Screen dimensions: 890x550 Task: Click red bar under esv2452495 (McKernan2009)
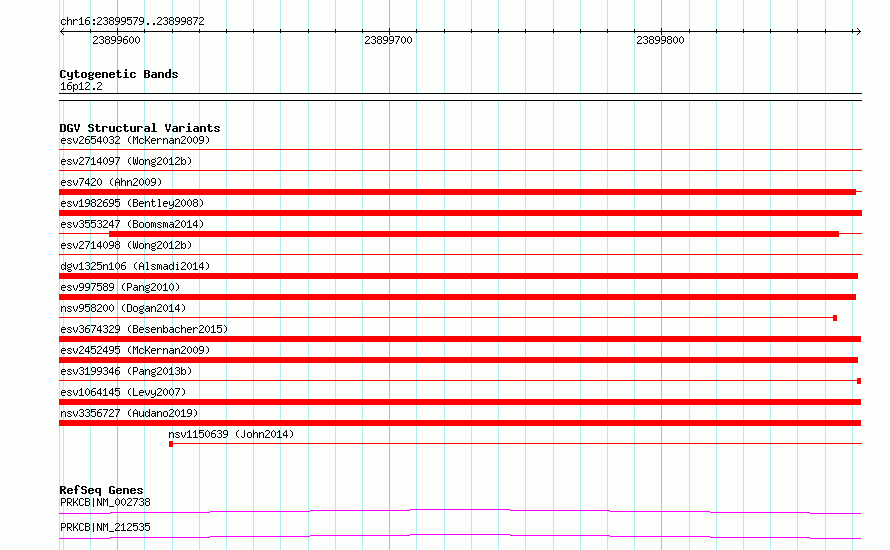tap(459, 360)
